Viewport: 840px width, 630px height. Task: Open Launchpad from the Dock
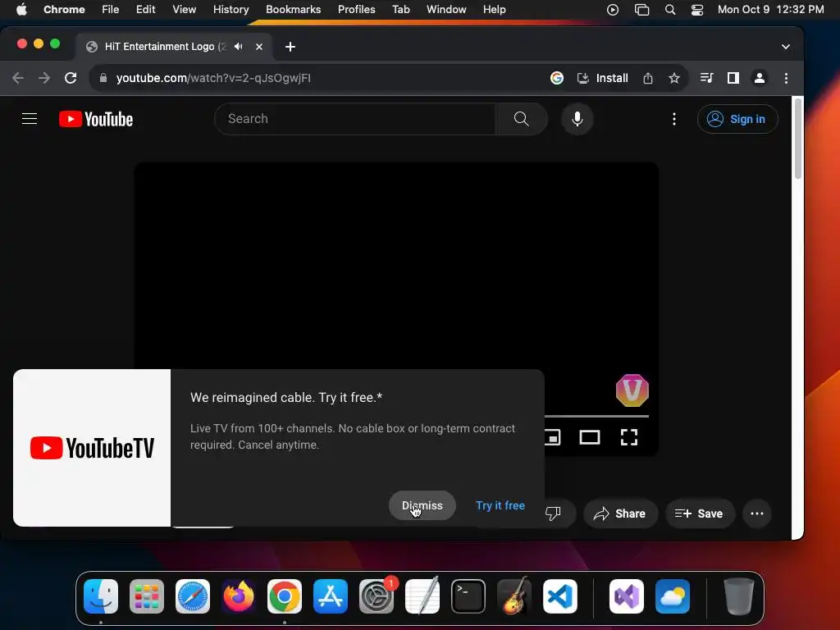click(x=147, y=596)
